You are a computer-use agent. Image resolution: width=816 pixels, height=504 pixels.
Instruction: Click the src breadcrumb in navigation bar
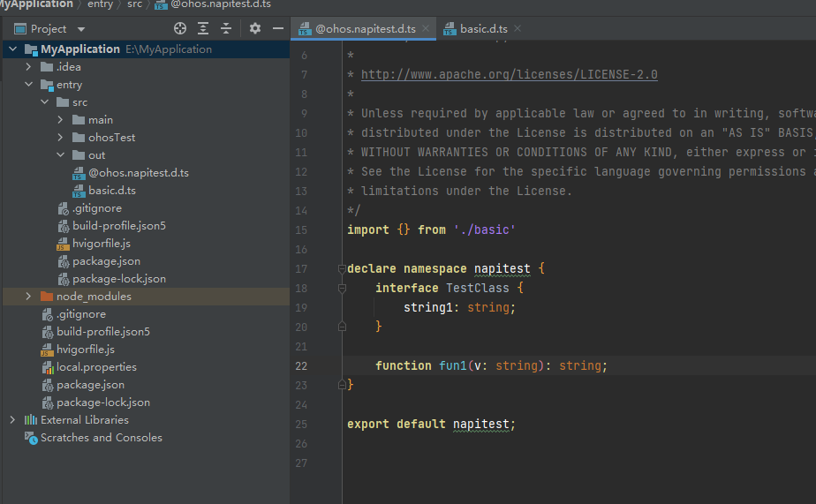(134, 4)
